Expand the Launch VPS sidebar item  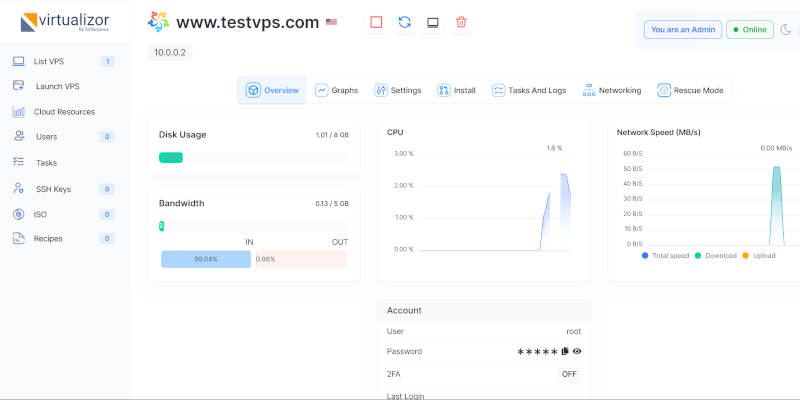(x=57, y=86)
